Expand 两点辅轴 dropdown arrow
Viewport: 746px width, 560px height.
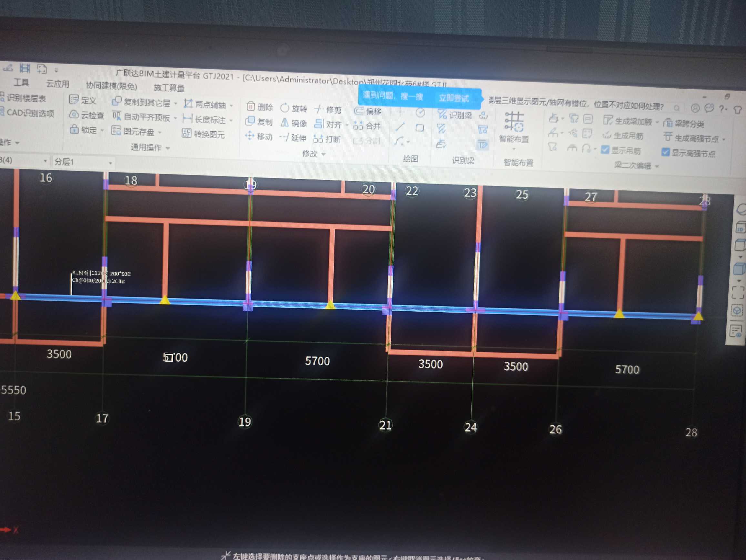[231, 105]
